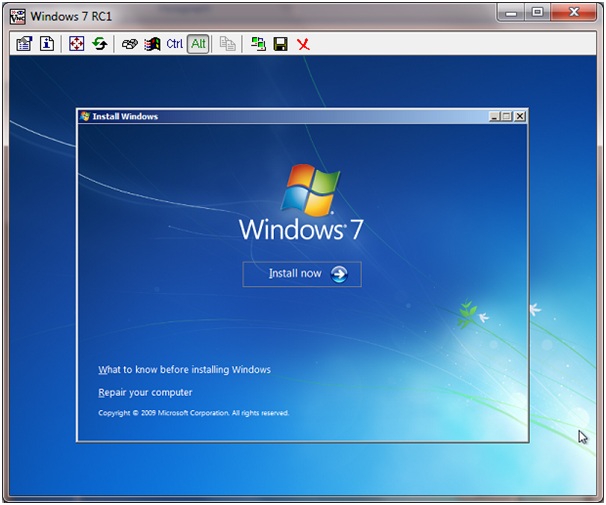The width and height of the screenshot is (606, 505).
Task: Click the Install now button
Action: tap(302, 274)
